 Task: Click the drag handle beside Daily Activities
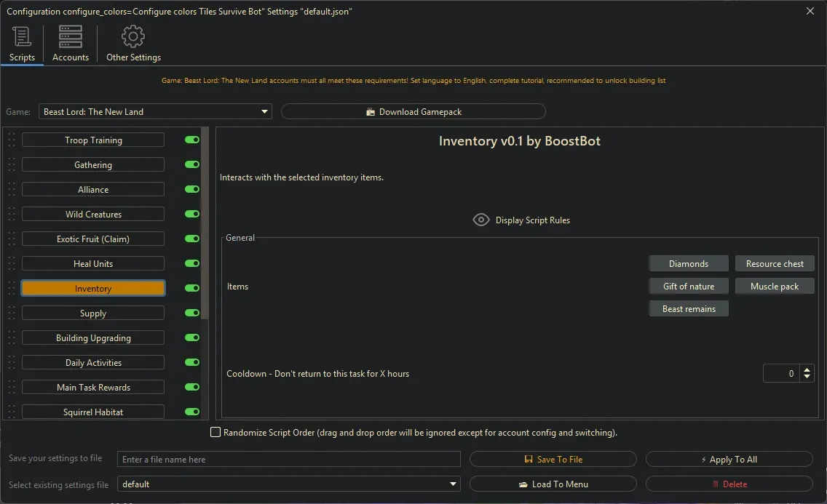click(x=12, y=363)
